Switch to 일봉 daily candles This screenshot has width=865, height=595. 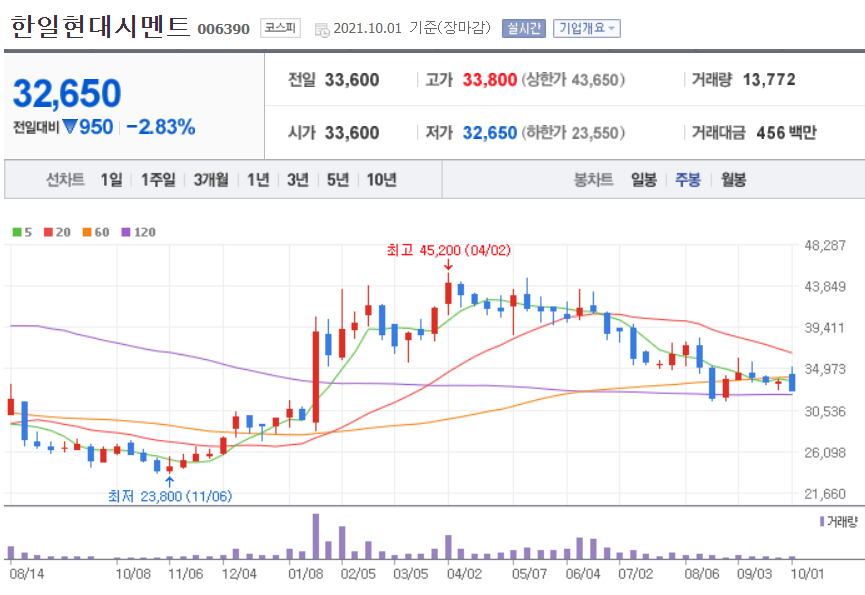[643, 179]
